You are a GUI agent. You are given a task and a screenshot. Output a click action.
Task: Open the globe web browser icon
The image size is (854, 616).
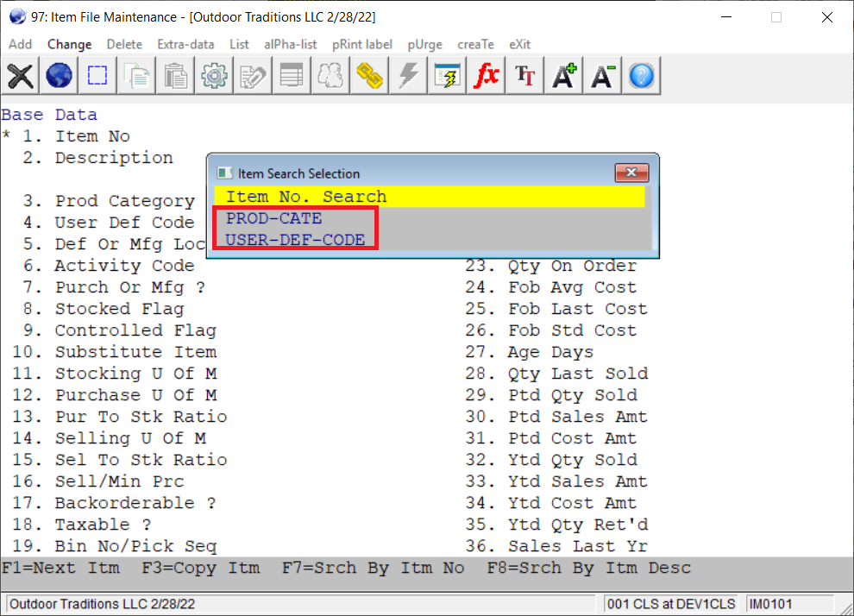(59, 76)
